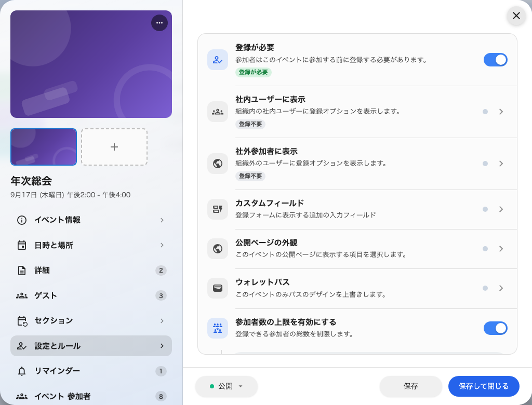Click status dot in カスタムフィールド row
Viewport: 532px width, 405px height.
(485, 209)
